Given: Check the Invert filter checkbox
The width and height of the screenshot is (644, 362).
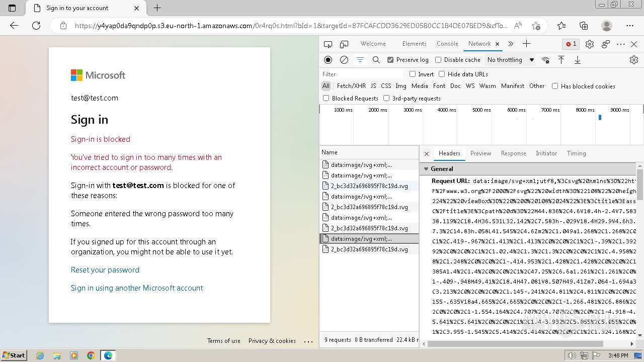Looking at the screenshot, I should [x=413, y=74].
